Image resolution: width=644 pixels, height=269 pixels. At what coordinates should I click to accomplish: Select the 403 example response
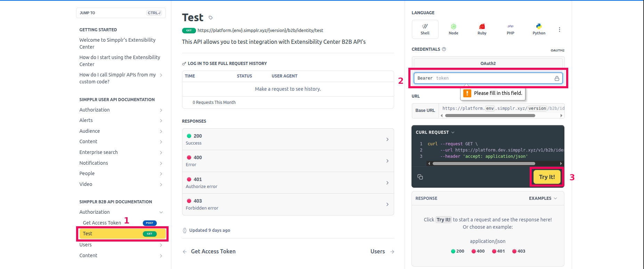519,251
